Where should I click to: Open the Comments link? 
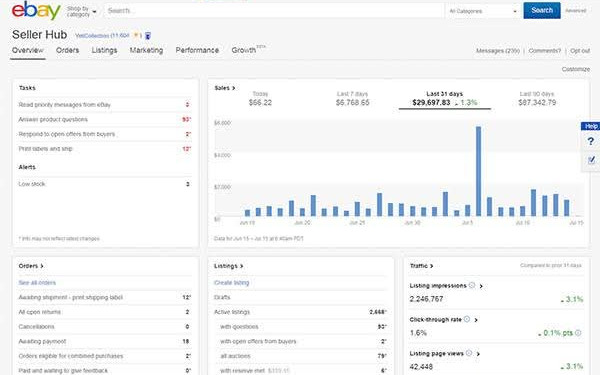[x=545, y=51]
